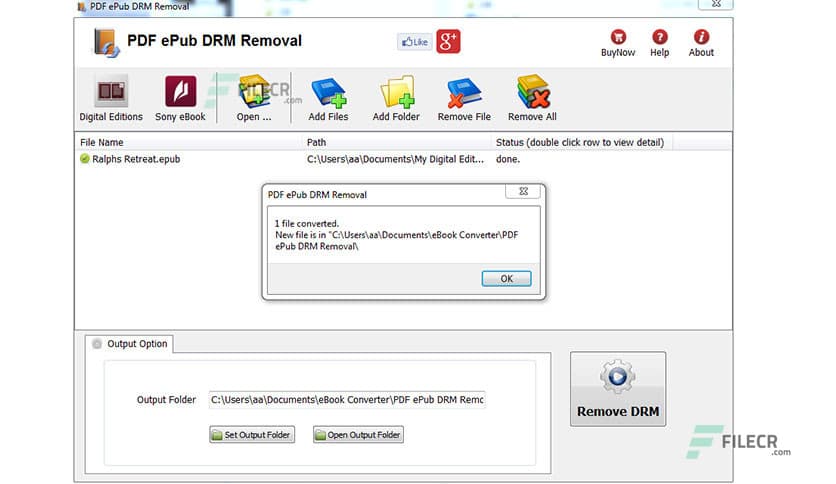Focus the Output Folder path field
Screen dimensions: 836x484
pyautogui.click(x=347, y=399)
